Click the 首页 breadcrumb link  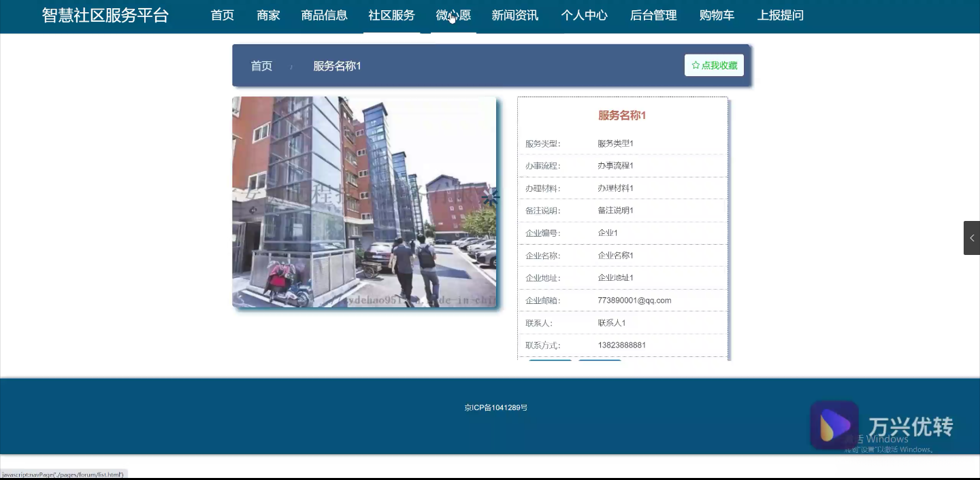(261, 66)
